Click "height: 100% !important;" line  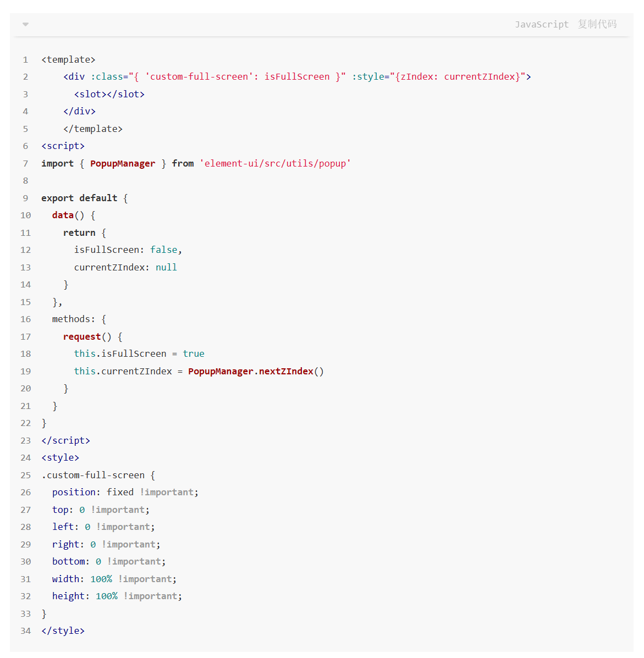point(117,596)
